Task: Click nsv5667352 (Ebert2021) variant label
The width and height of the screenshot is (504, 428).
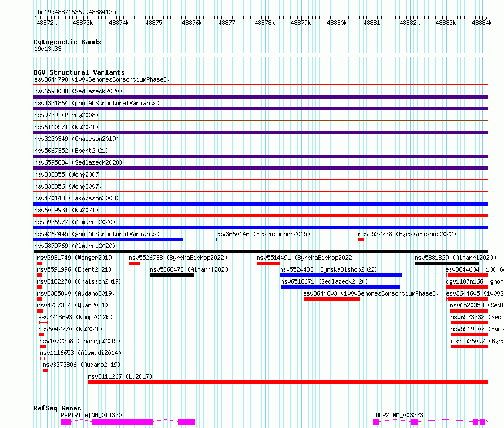Action: click(71, 151)
